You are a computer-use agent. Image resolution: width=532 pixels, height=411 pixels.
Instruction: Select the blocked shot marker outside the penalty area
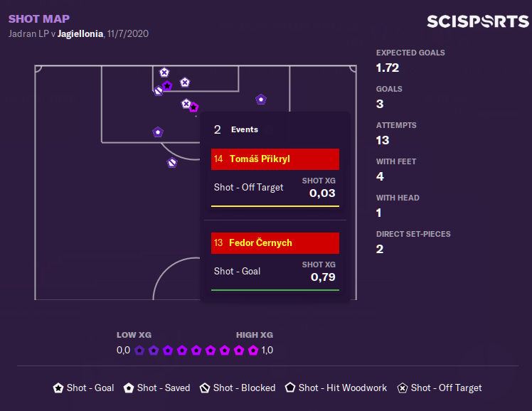tap(171, 163)
